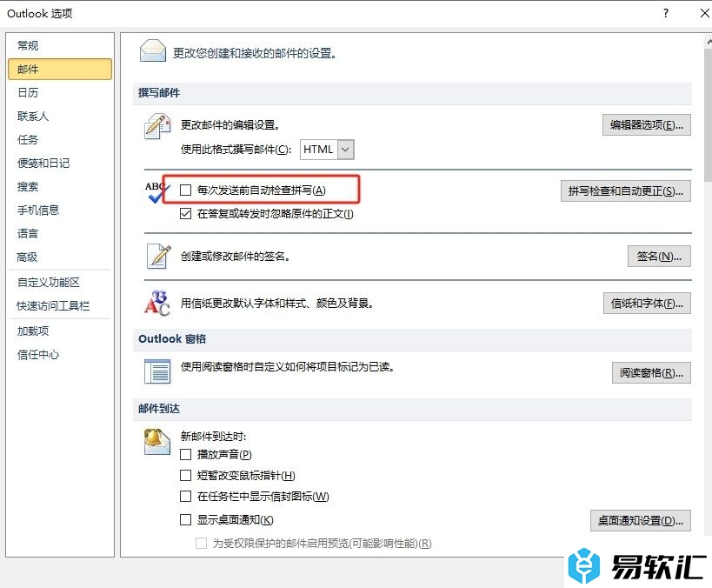Click 信纸和字体 button

tap(647, 303)
